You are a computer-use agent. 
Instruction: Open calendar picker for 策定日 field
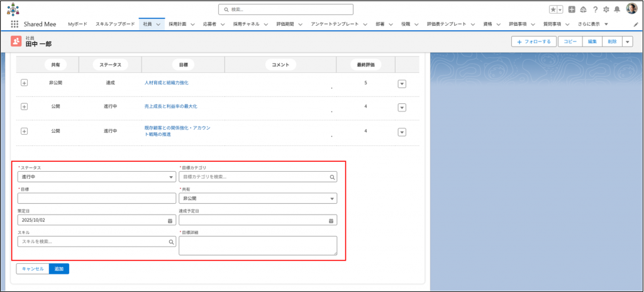[170, 220]
